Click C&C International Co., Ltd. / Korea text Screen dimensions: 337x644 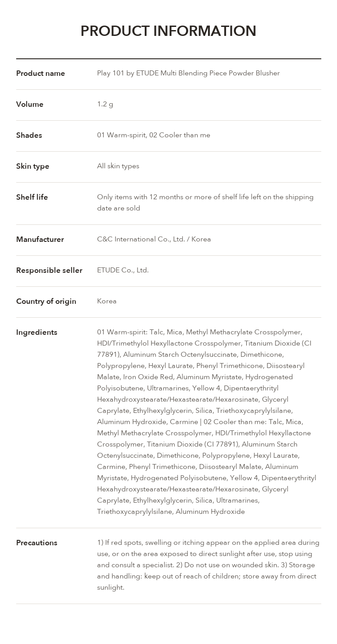click(x=154, y=239)
